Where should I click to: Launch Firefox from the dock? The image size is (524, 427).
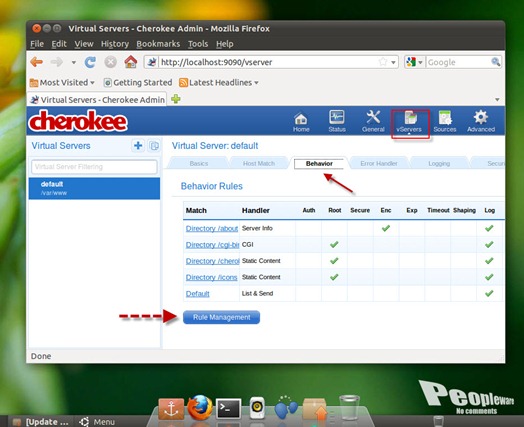click(200, 408)
